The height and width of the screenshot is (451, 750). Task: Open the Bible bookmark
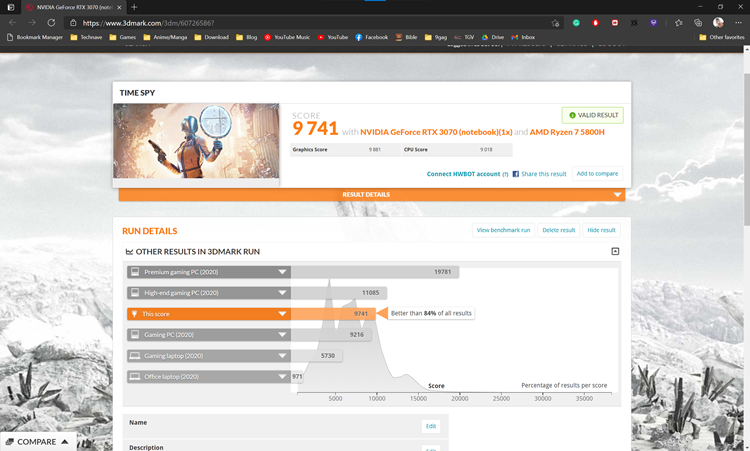(x=406, y=37)
